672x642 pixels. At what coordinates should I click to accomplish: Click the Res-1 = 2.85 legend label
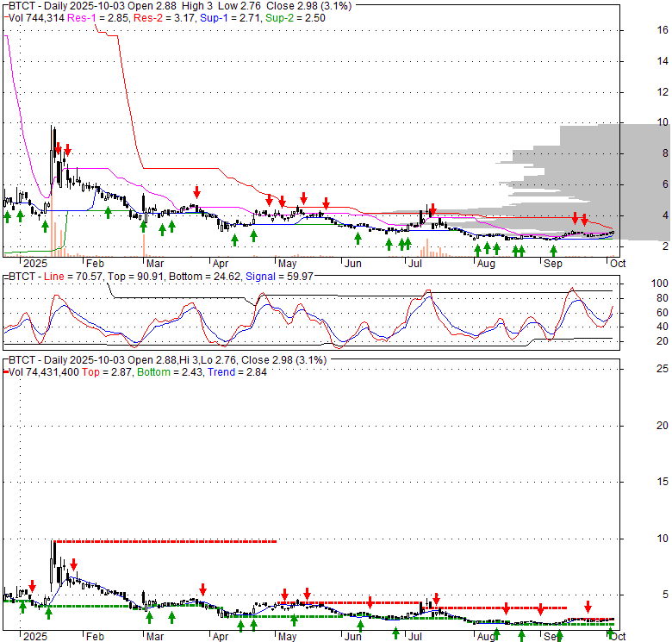(x=97, y=18)
